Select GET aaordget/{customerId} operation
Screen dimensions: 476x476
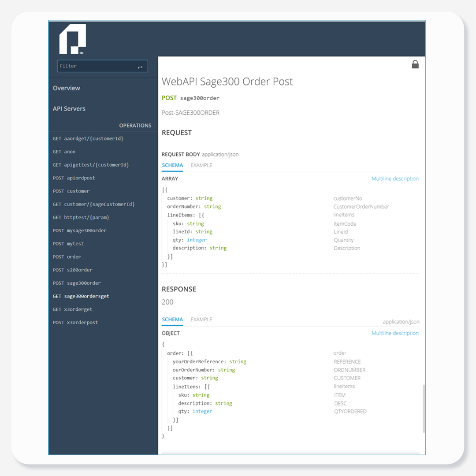pos(88,139)
